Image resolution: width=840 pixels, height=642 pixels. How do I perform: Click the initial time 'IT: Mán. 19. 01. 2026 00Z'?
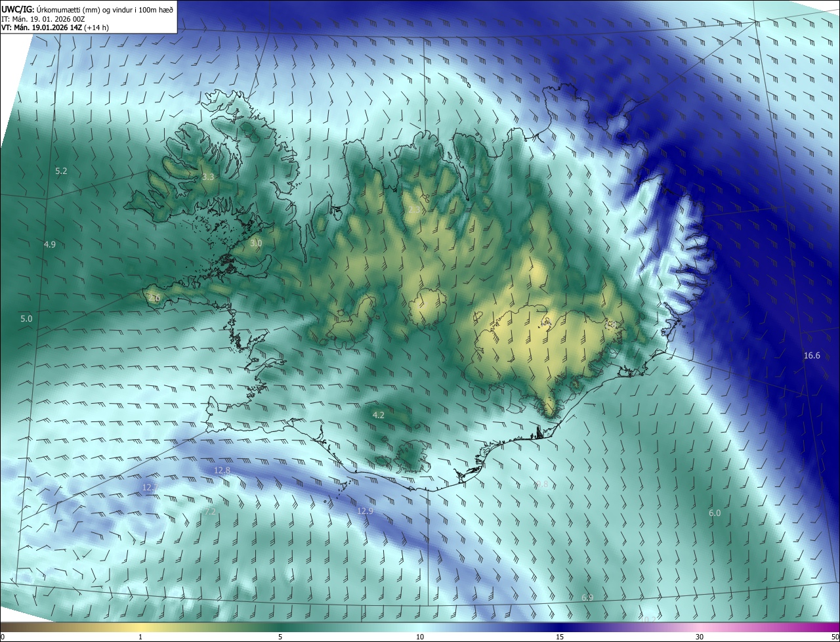tap(45, 18)
